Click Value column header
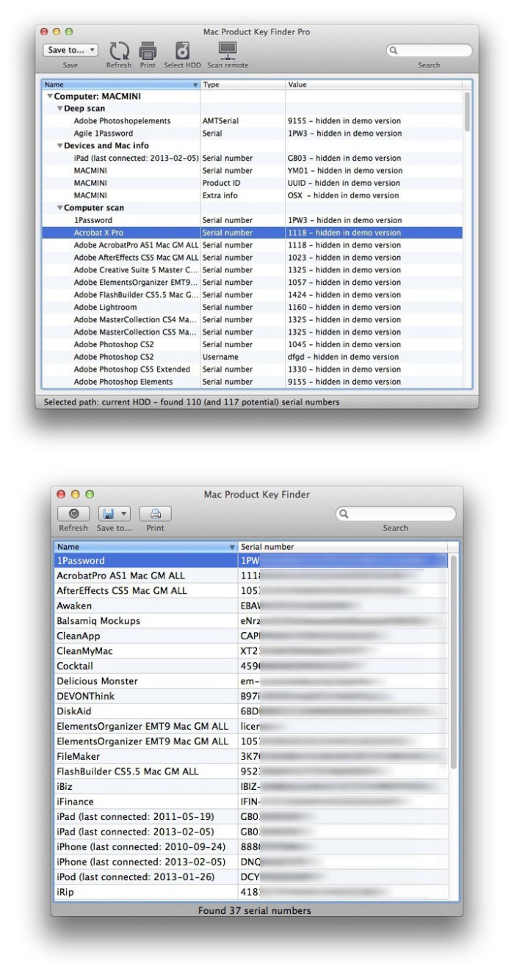 (x=374, y=84)
